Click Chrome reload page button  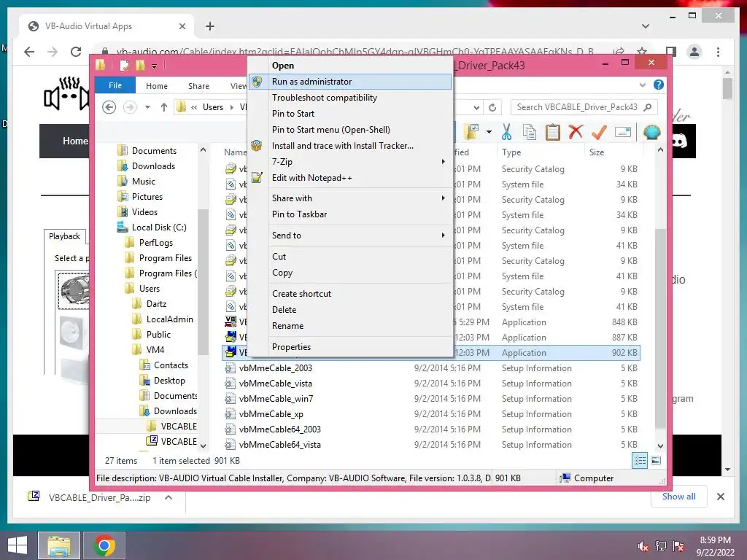[76, 52]
